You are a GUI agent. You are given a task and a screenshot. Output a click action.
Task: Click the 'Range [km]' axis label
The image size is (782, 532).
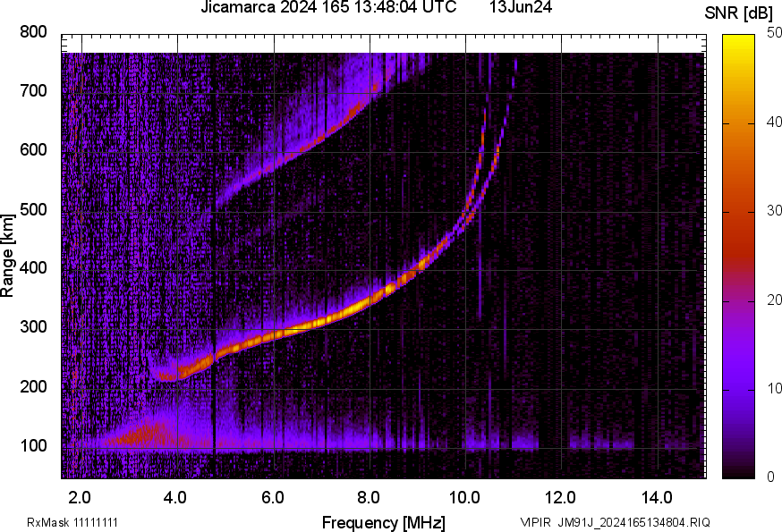pyautogui.click(x=7, y=256)
